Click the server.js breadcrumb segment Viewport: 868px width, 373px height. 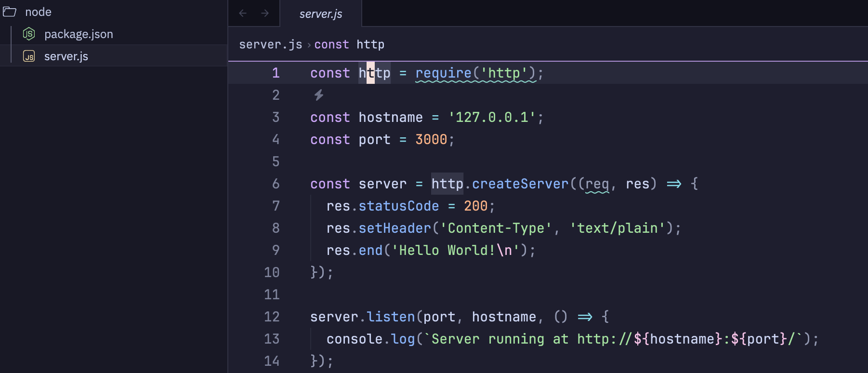pos(271,44)
